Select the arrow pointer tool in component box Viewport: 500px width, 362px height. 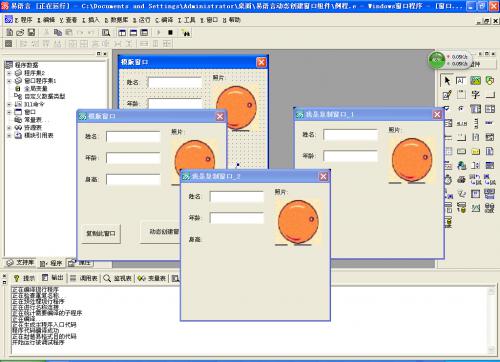pyautogui.click(x=447, y=81)
